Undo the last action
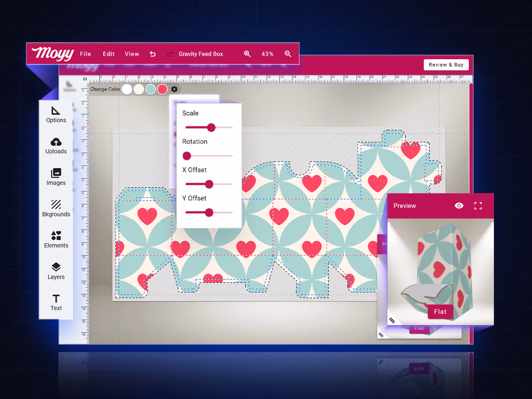532x399 pixels. (x=153, y=54)
